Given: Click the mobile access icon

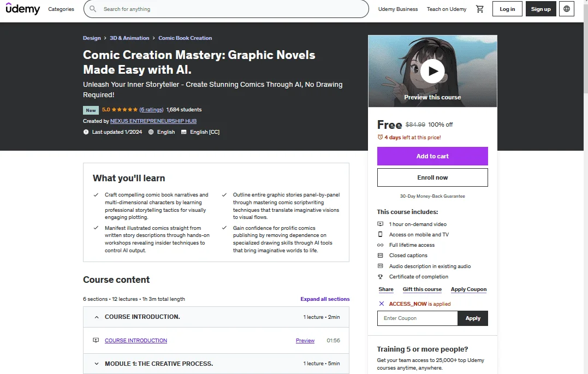Looking at the screenshot, I should click(x=380, y=234).
